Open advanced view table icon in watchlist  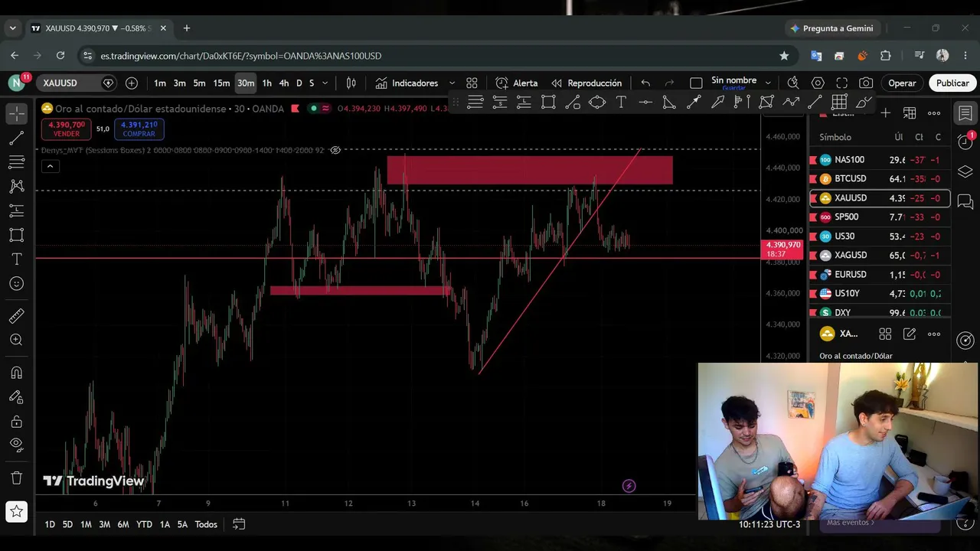(910, 113)
